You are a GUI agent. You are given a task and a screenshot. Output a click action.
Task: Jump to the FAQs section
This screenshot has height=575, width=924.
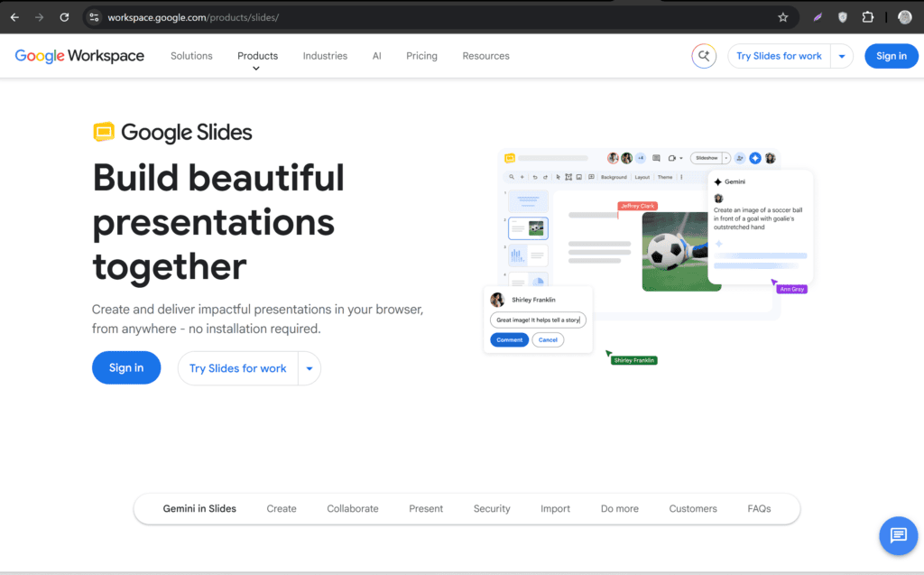[x=759, y=508]
